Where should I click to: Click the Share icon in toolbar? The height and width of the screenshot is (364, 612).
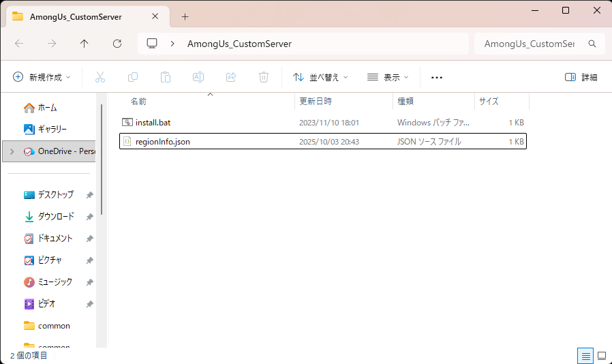click(231, 77)
